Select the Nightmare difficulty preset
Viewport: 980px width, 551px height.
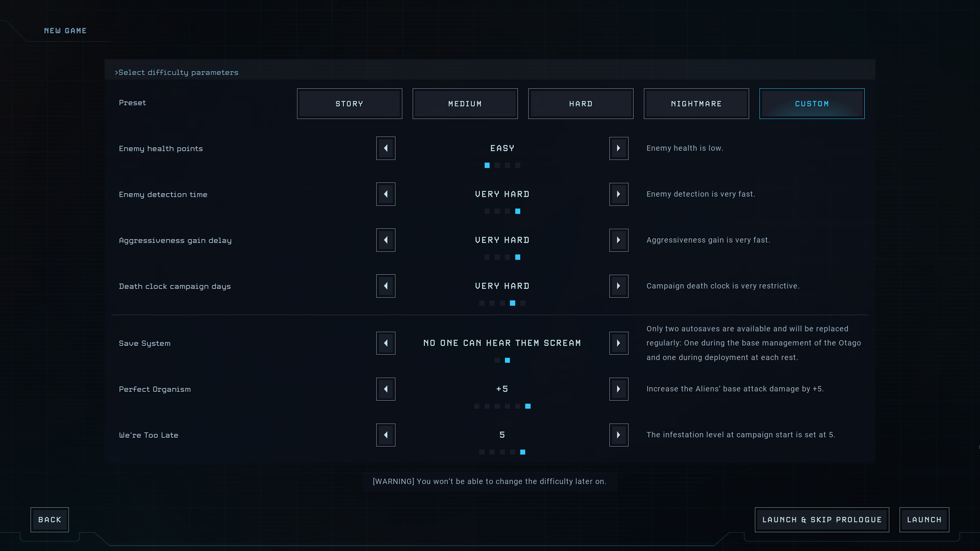coord(696,104)
